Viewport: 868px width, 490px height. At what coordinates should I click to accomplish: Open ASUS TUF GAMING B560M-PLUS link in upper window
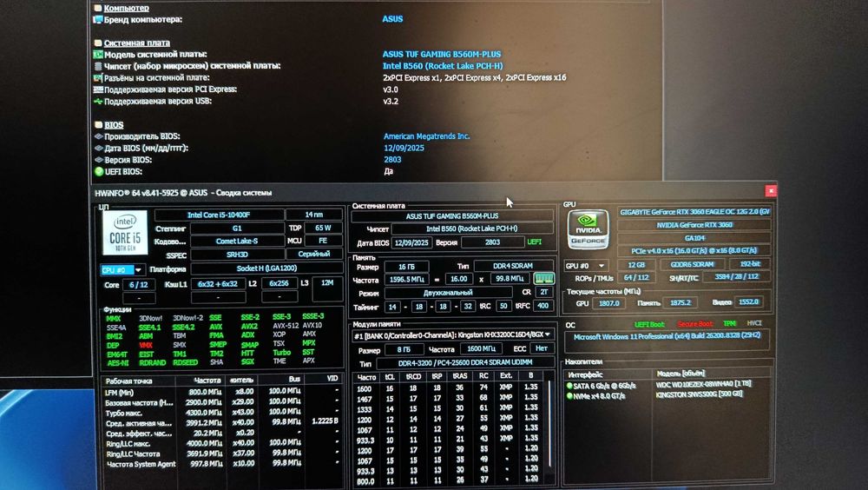(442, 55)
